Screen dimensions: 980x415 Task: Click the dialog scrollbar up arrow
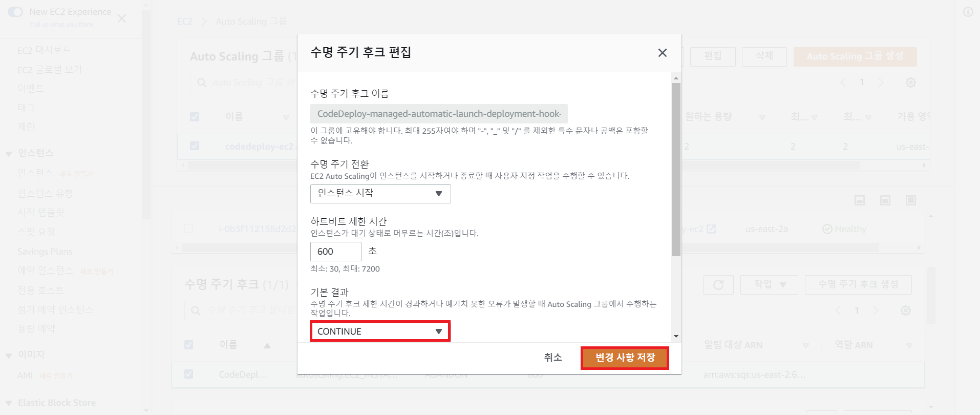[676, 78]
